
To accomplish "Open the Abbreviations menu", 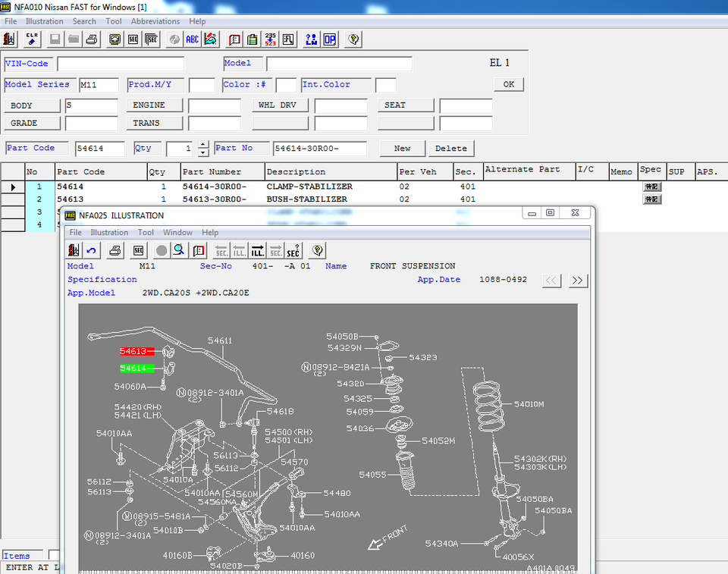I will pos(155,21).
